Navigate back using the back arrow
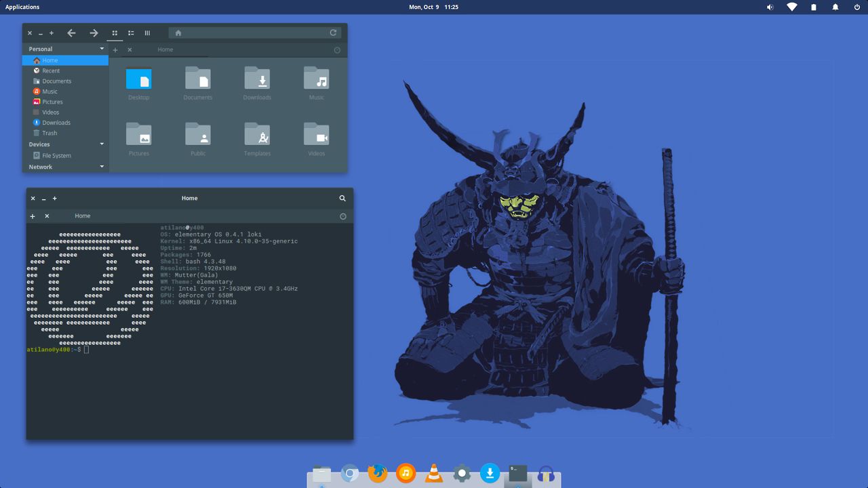 pos(71,33)
